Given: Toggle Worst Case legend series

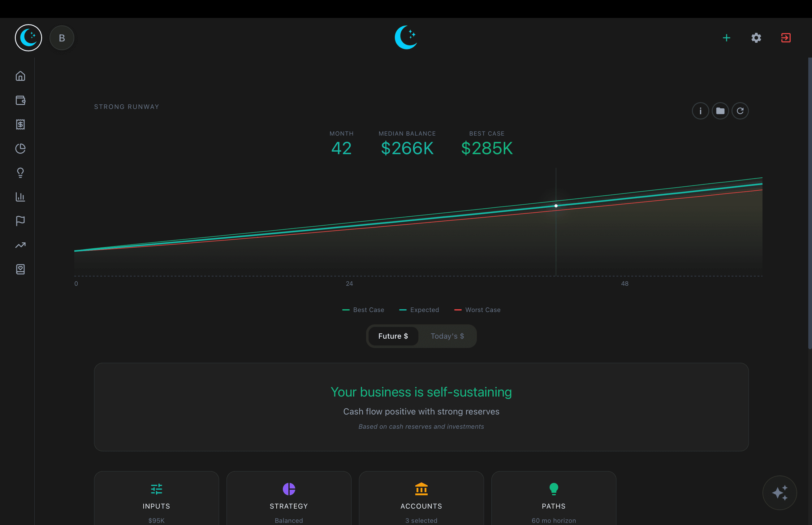Looking at the screenshot, I should [477, 310].
